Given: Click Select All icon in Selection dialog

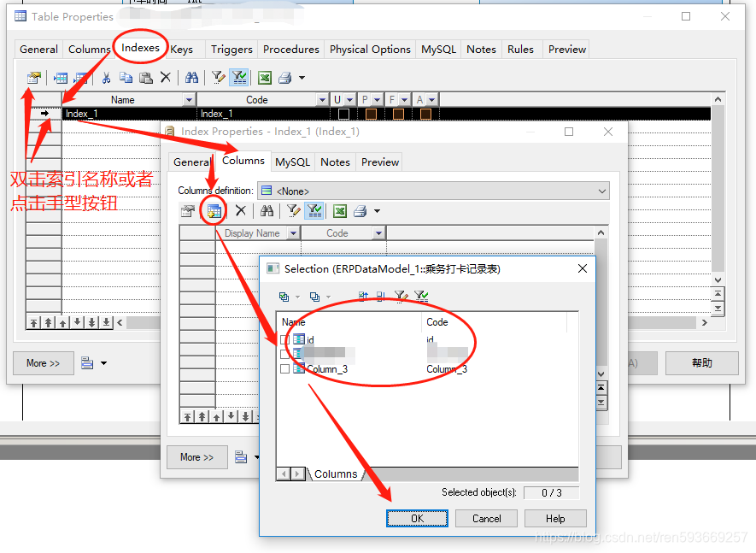Looking at the screenshot, I should tap(284, 297).
